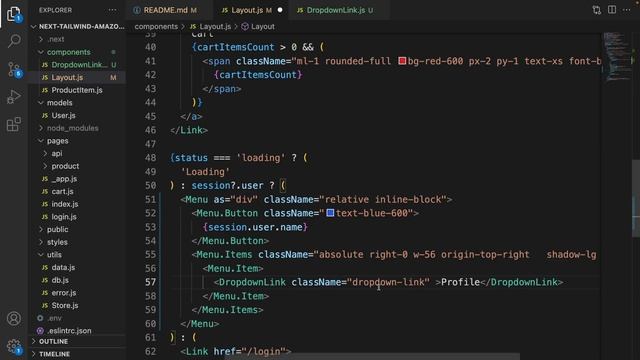Screen dimensions: 640x360
Task: Open error.js file
Action: coord(77,293)
